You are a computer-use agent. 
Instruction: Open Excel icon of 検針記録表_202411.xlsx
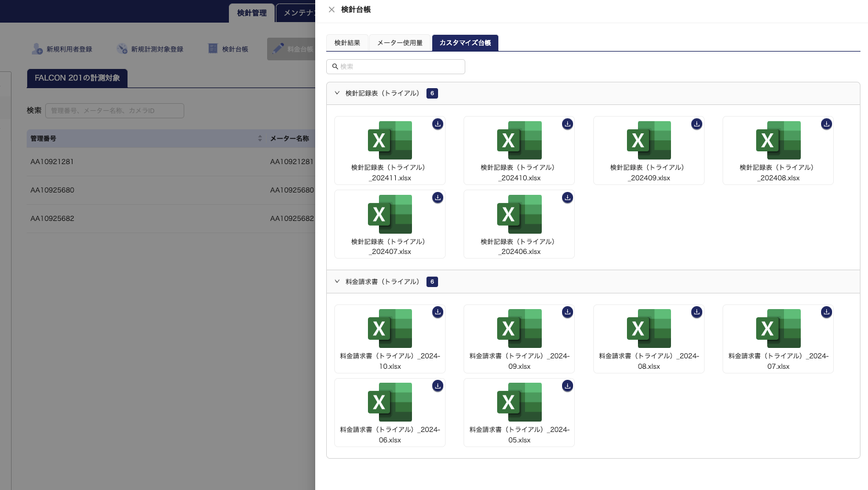click(390, 140)
